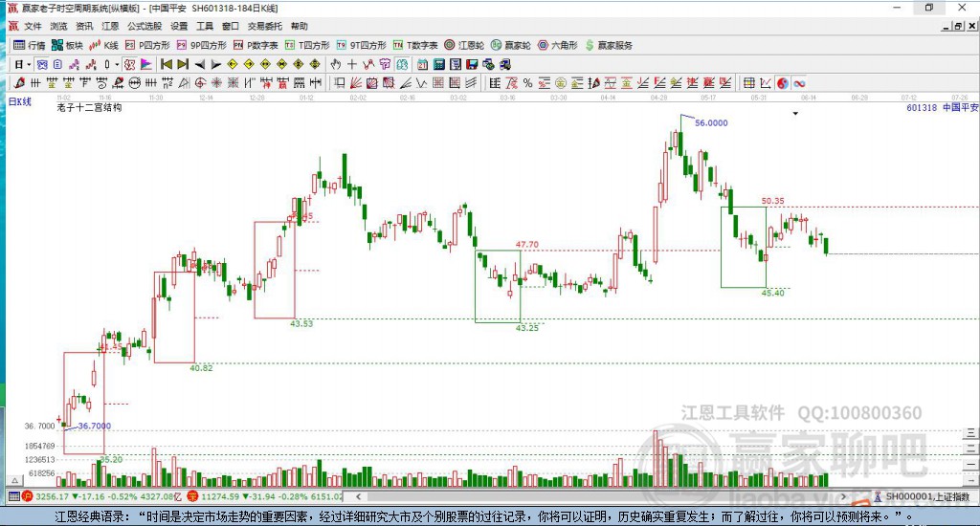Expand the dropdown arrow beside the 0 icon

pos(116,64)
